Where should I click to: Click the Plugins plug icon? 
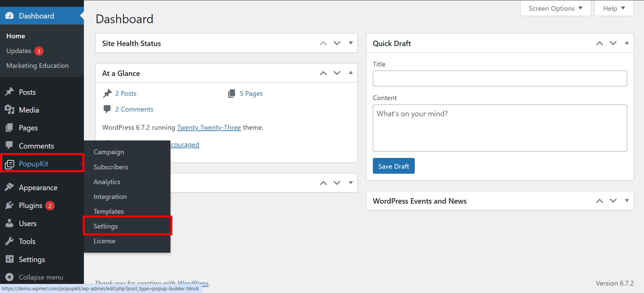(9, 205)
